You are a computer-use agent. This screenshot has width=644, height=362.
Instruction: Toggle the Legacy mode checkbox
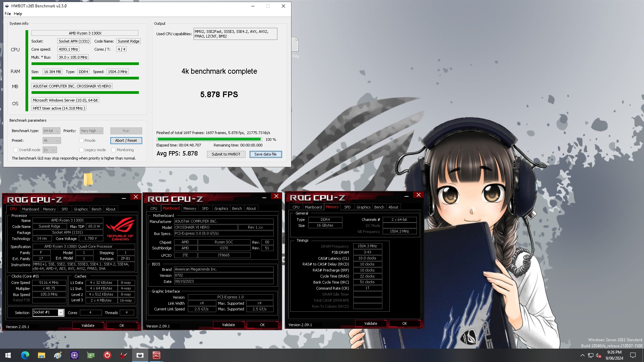point(81,150)
